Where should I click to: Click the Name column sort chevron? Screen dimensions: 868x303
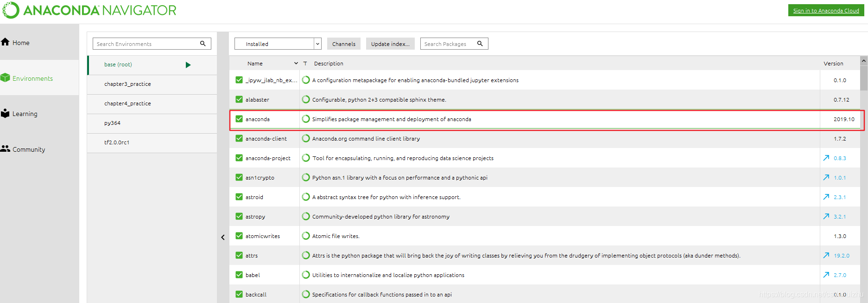(296, 63)
